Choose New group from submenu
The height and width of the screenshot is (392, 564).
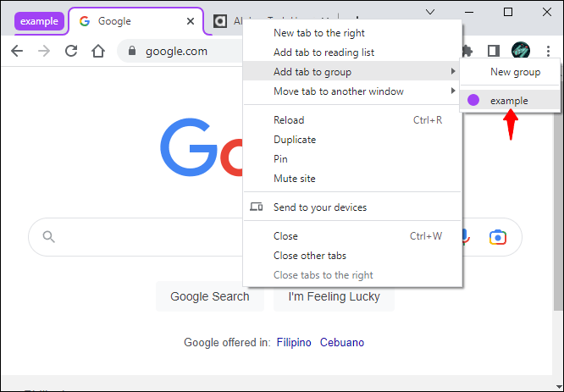point(515,73)
